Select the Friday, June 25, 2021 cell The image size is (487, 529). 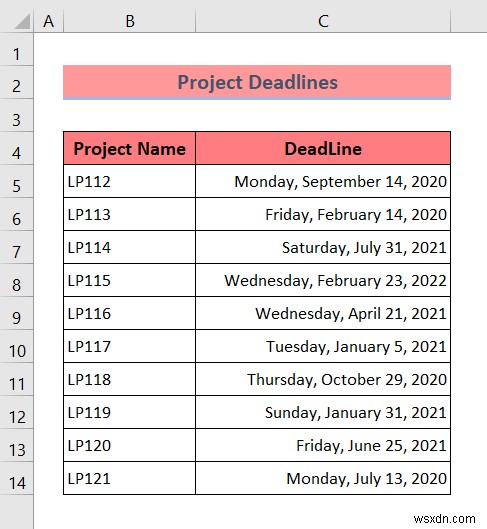323,445
